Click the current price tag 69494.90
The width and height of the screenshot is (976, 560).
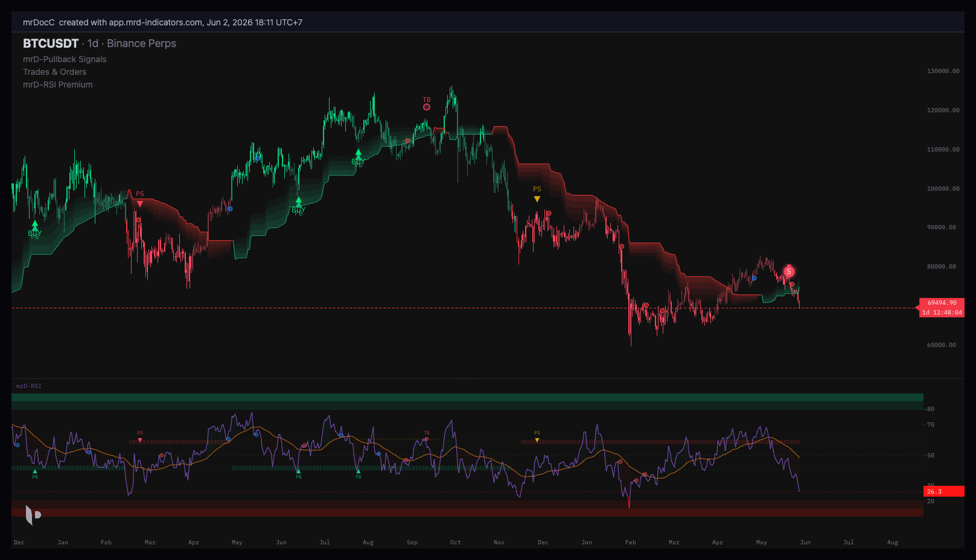tap(942, 303)
